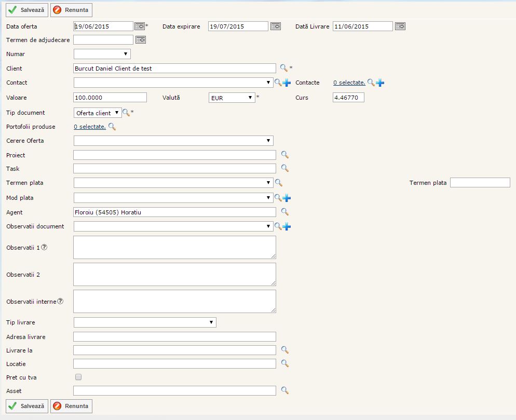Search agents using Agent magnifier icon
Image resolution: width=516 pixels, height=420 pixels.
click(284, 212)
